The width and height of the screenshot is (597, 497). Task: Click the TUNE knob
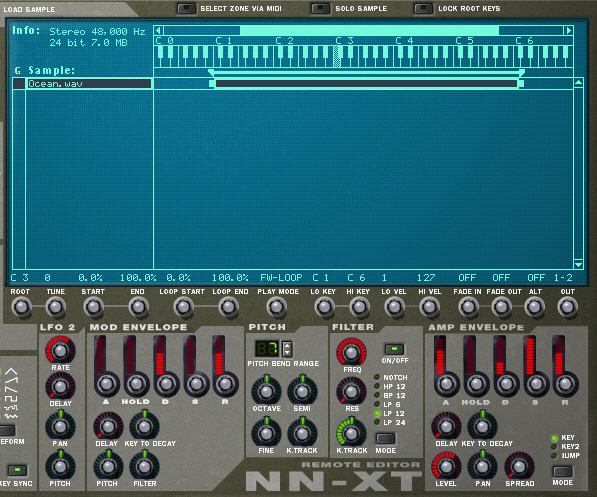click(56, 307)
